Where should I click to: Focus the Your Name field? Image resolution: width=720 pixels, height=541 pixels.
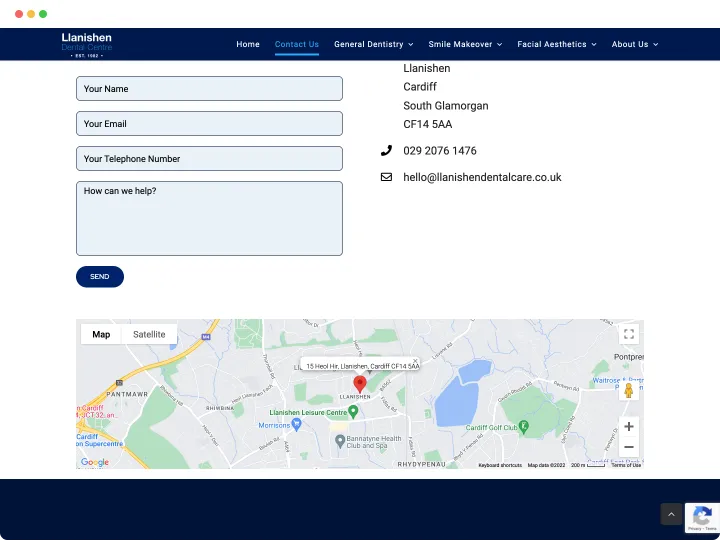pyautogui.click(x=209, y=89)
